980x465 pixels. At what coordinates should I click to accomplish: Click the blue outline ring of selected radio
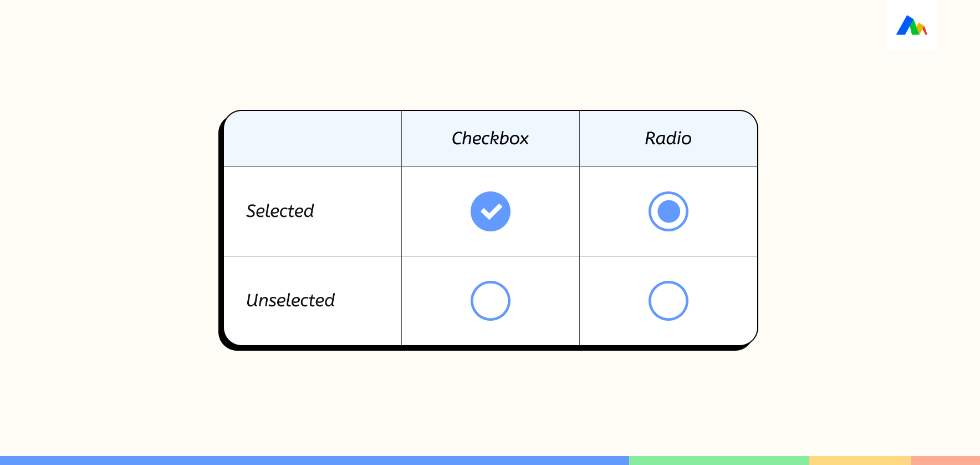[668, 193]
